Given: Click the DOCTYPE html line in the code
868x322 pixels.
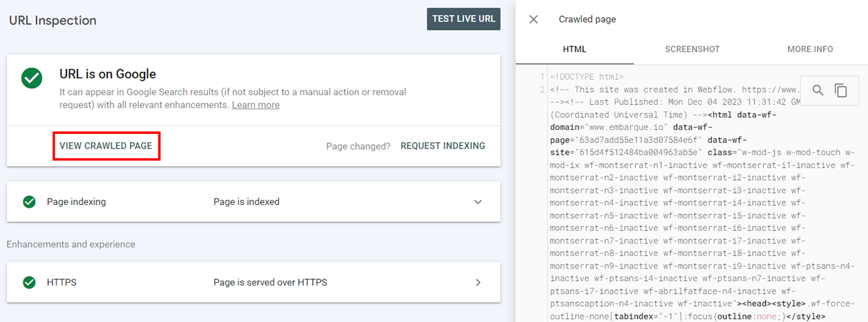Looking at the screenshot, I should 587,77.
